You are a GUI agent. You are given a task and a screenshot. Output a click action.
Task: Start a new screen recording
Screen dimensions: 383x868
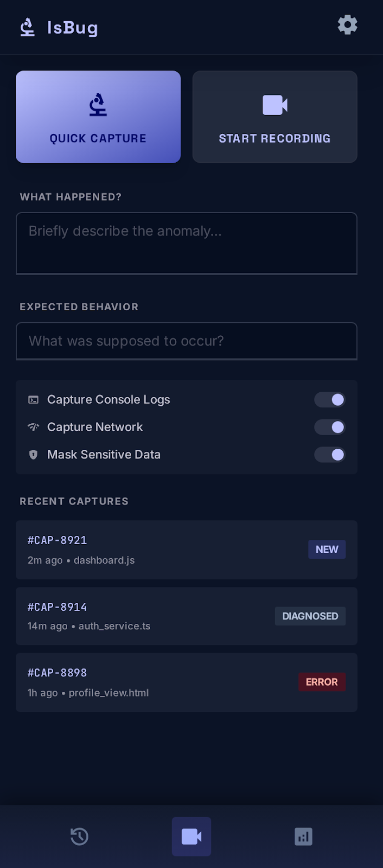click(x=275, y=117)
